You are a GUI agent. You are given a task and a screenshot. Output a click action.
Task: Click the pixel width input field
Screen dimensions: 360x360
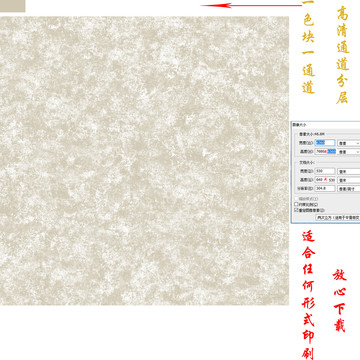coord(325,143)
